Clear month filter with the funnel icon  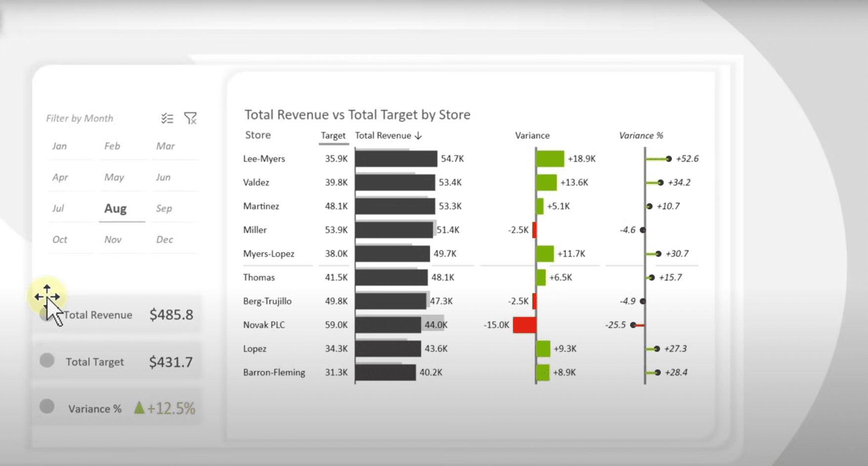coord(190,118)
